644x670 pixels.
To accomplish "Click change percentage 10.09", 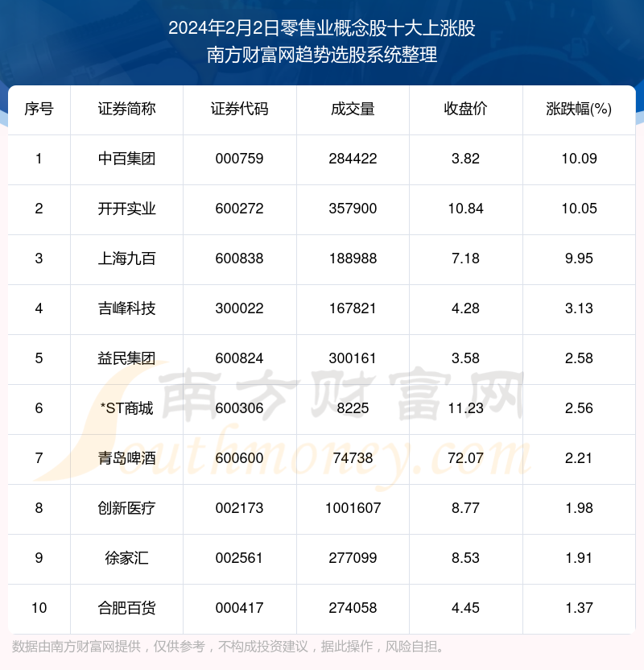I will coord(579,159).
